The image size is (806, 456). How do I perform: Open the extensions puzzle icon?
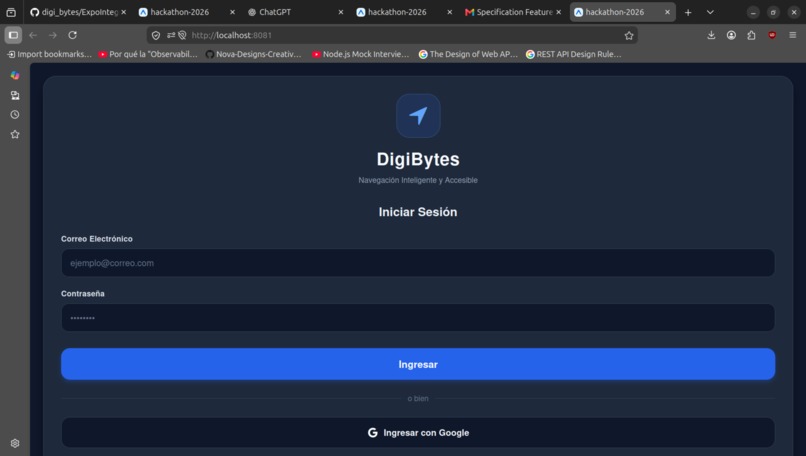point(751,35)
